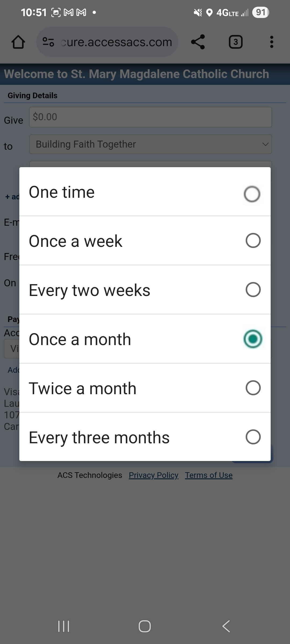Open site settings icon in address bar
290x644 pixels.
(48, 42)
